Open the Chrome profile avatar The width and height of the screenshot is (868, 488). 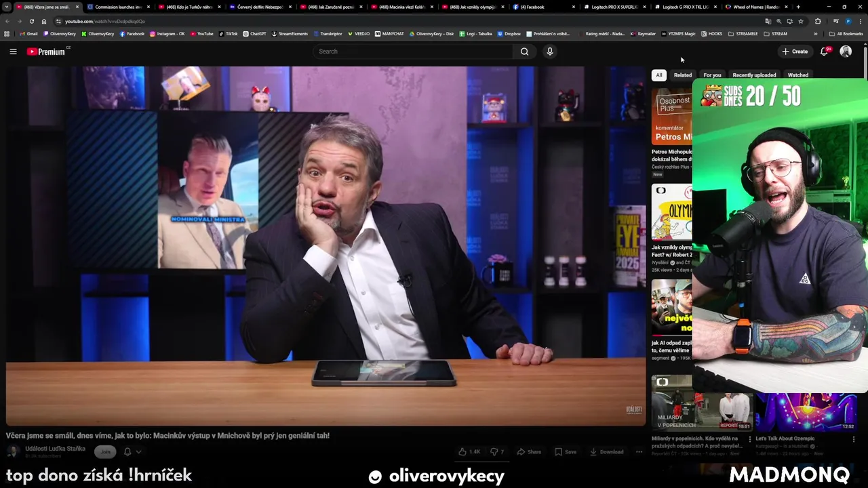[848, 21]
